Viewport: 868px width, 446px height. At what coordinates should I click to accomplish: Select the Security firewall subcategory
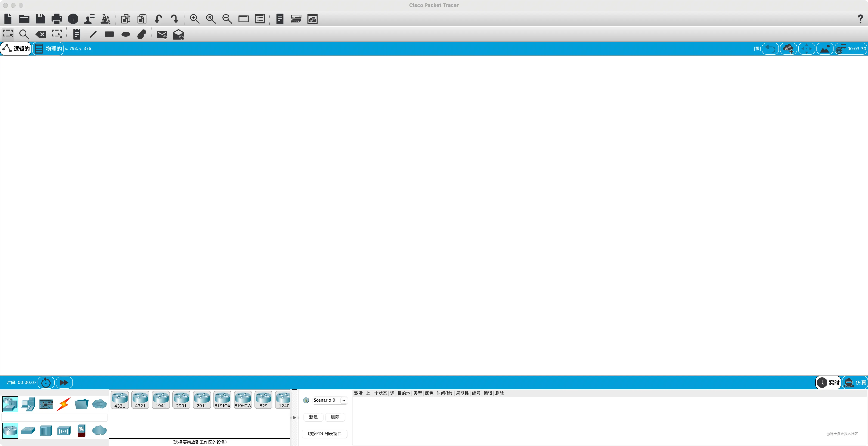coord(82,430)
